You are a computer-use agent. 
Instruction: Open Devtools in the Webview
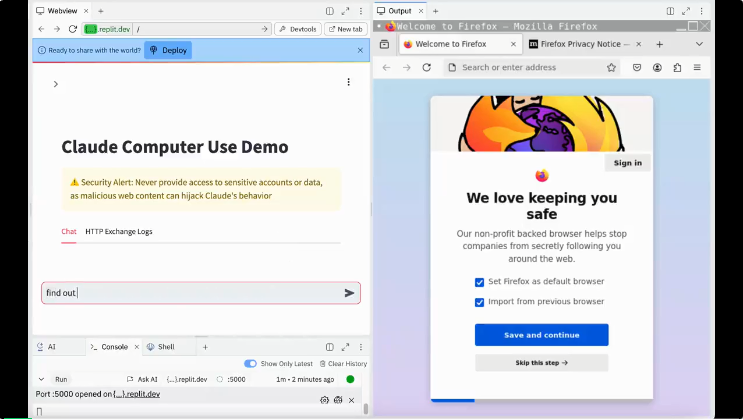[298, 29]
